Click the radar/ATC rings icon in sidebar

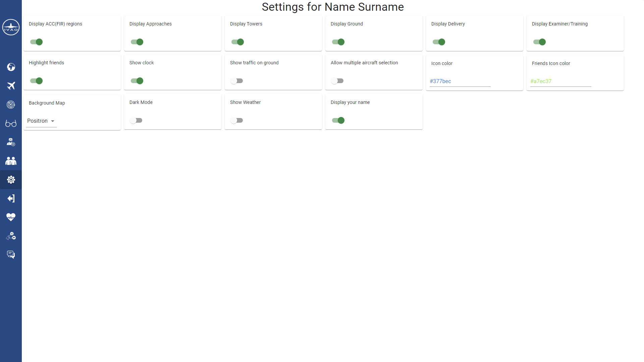coord(11,104)
